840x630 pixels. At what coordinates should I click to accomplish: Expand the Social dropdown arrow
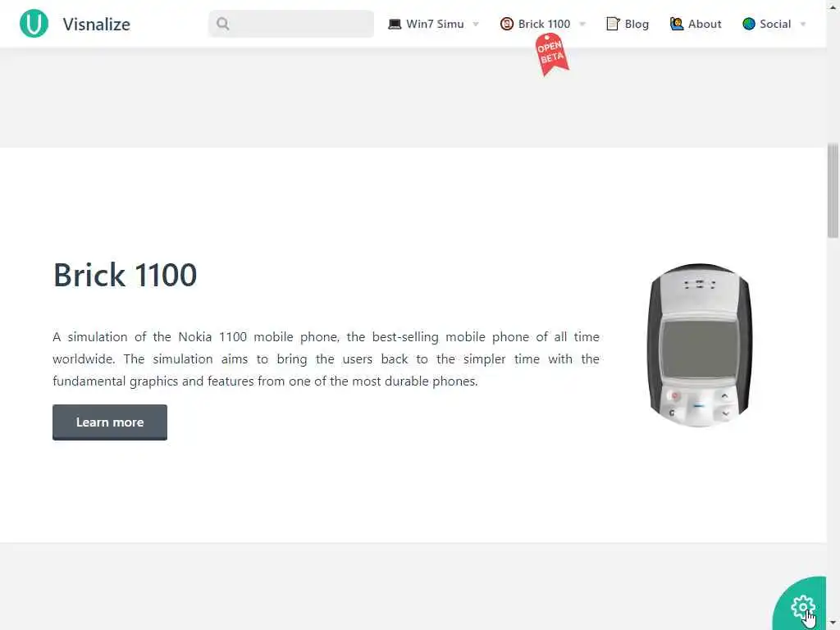coord(802,24)
